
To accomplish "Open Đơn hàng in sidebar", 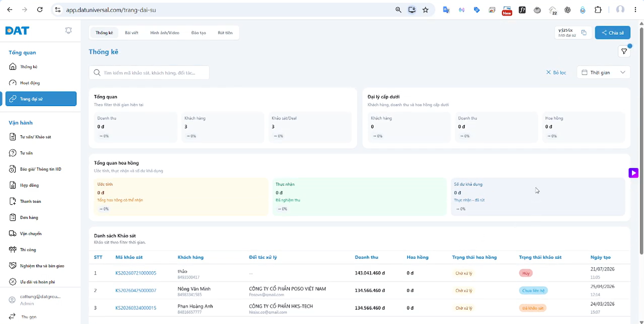I will 41,217.
